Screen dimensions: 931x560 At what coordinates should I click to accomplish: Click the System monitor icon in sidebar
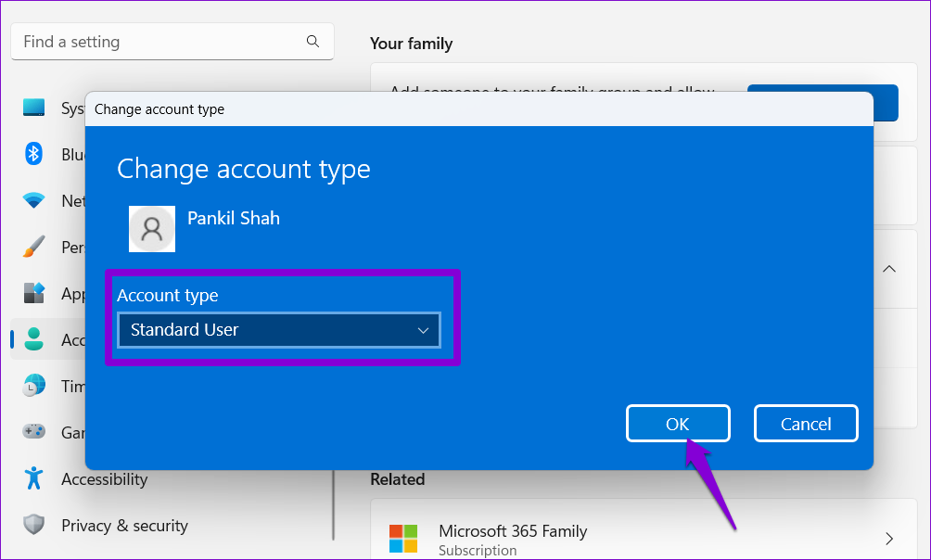(x=34, y=108)
